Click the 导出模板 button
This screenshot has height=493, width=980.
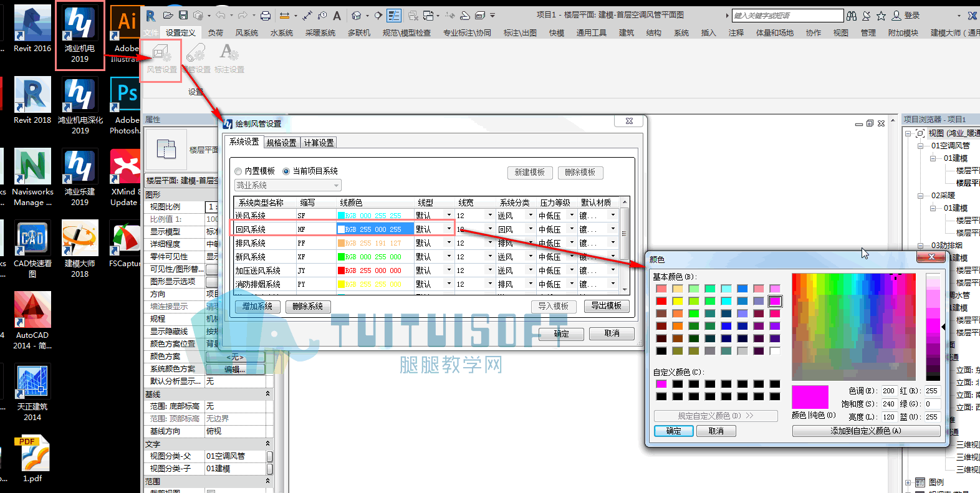pyautogui.click(x=607, y=306)
